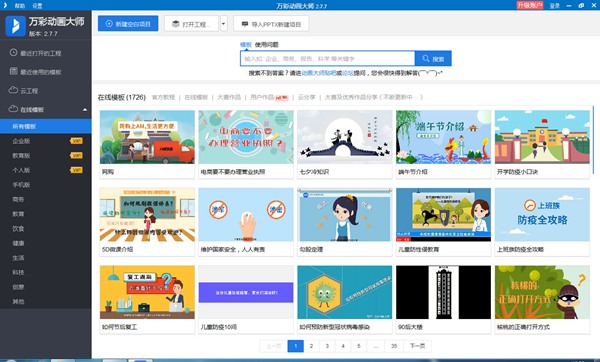
Task: Click the search magnifier 搜索 button
Action: 433,59
